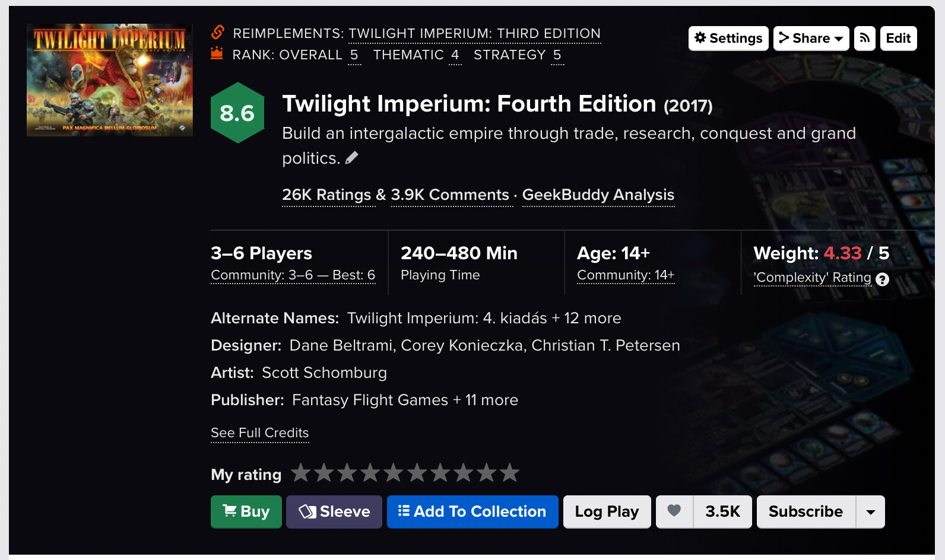
Task: Set my rating to five stars
Action: [x=394, y=473]
